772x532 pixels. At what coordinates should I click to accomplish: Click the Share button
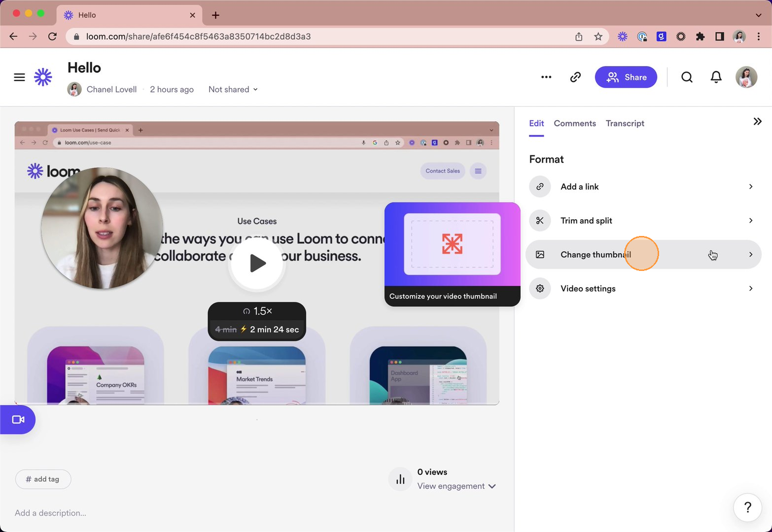pyautogui.click(x=626, y=77)
